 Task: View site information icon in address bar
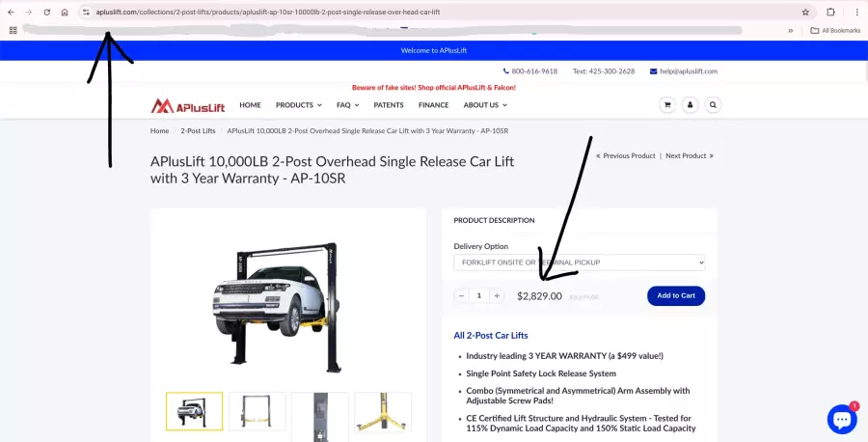coord(86,13)
